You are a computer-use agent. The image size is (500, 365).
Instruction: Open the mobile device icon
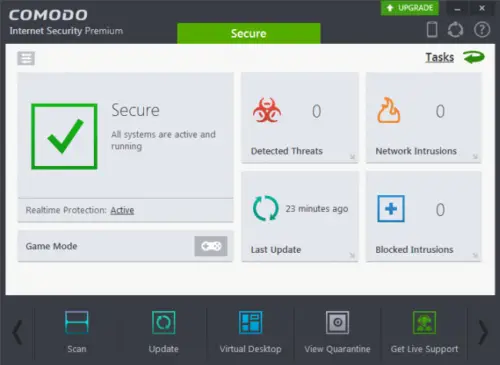pos(432,29)
